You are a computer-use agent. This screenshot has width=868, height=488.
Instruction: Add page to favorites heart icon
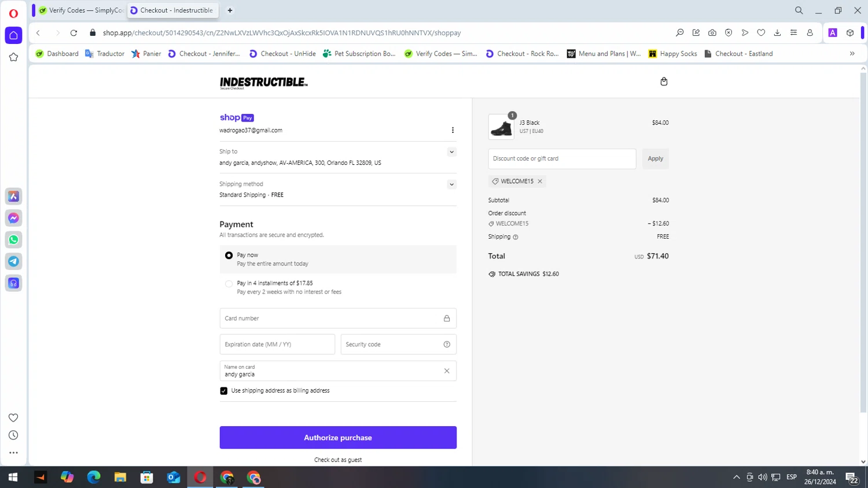(x=761, y=33)
